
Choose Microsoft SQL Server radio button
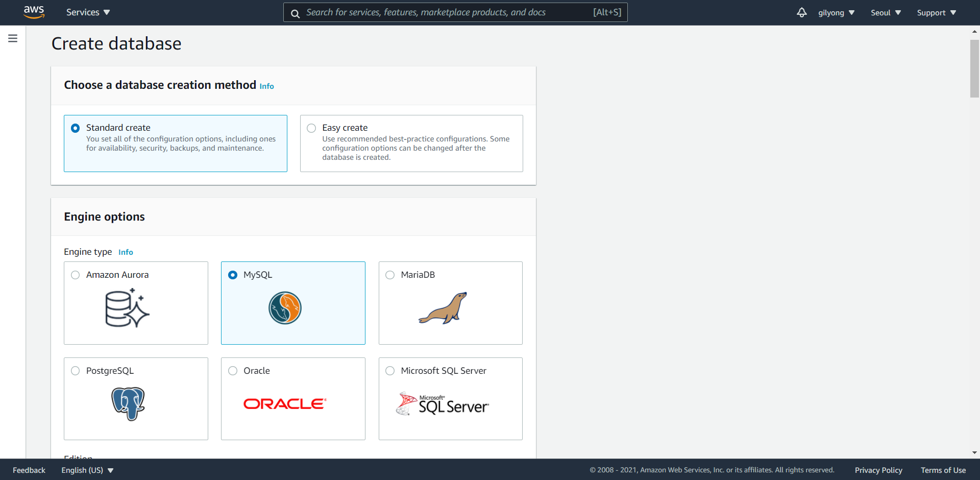pyautogui.click(x=390, y=371)
